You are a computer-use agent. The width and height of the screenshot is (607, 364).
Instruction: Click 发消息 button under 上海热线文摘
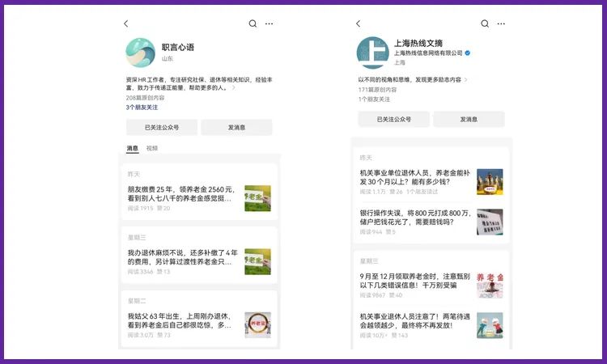(x=469, y=119)
